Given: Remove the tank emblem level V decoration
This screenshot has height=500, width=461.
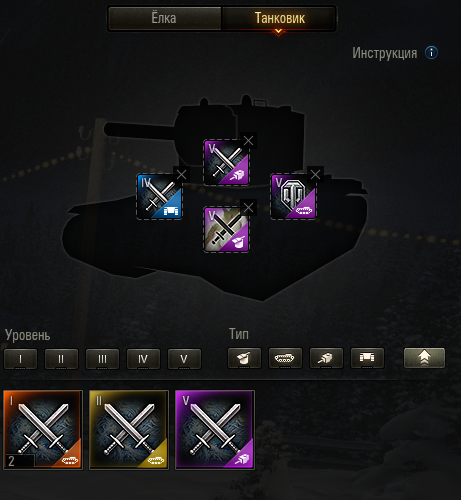Looking at the screenshot, I should click(315, 174).
